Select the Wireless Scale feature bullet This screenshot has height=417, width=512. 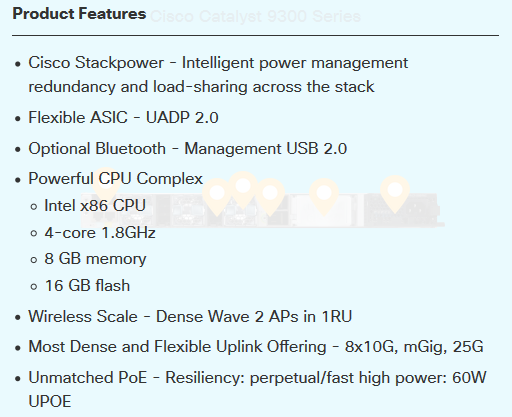(x=190, y=316)
